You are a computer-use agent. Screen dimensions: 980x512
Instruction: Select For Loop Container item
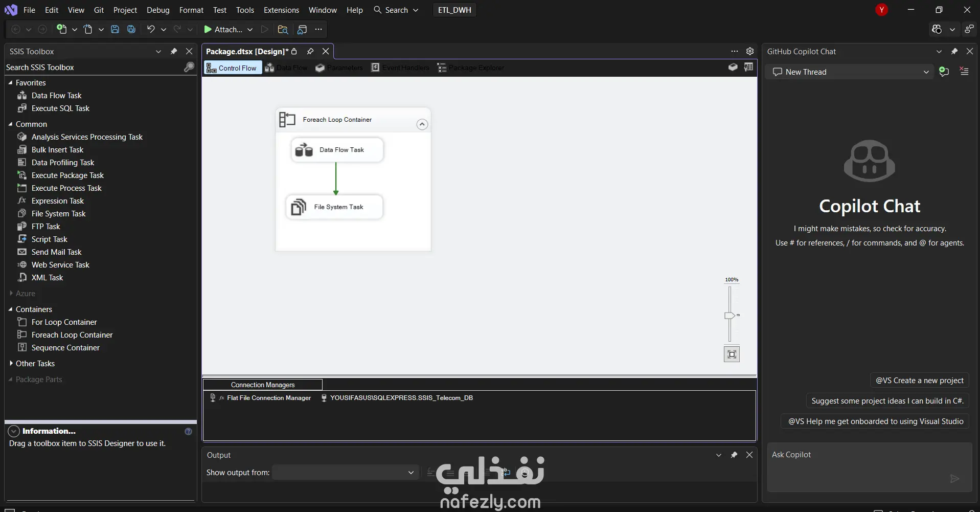[64, 322]
